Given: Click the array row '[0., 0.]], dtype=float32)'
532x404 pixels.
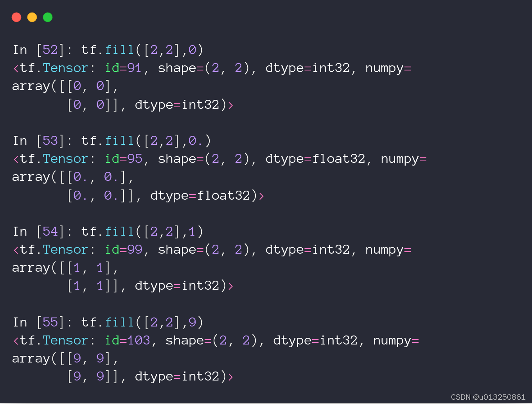Looking at the screenshot, I should 165,195.
